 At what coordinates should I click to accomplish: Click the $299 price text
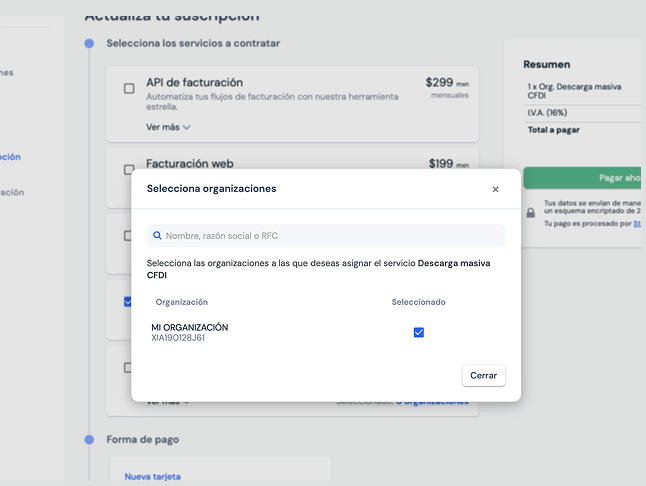click(x=439, y=82)
